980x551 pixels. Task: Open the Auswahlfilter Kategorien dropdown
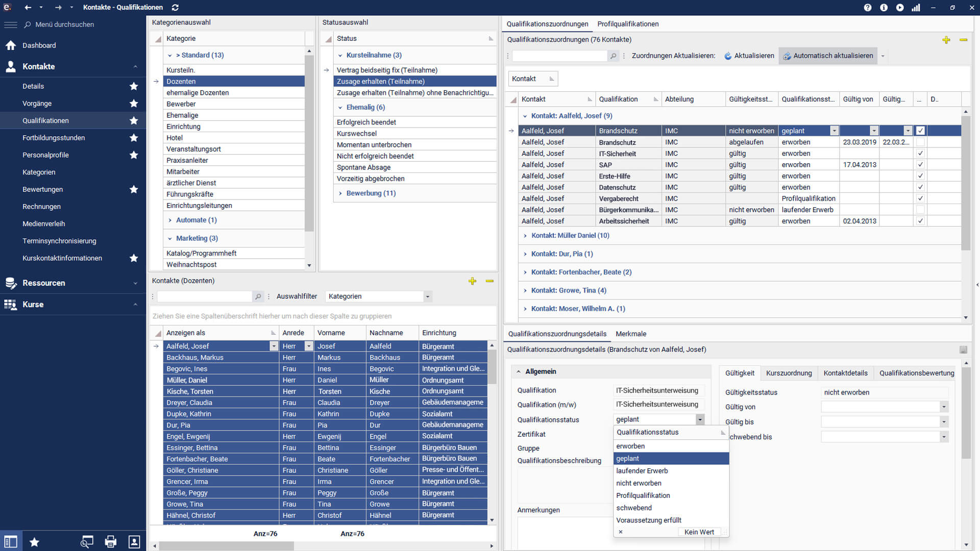[x=428, y=296]
